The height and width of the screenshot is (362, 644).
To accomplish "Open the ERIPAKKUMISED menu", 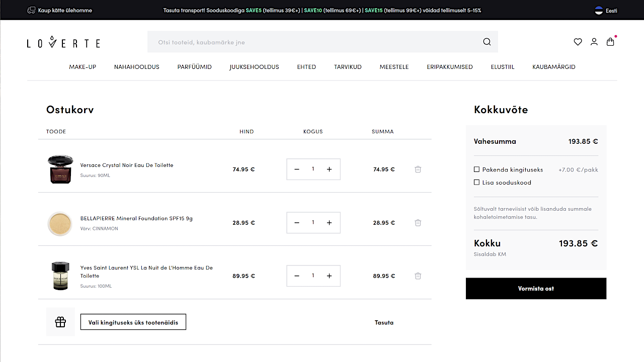I will [x=450, y=67].
